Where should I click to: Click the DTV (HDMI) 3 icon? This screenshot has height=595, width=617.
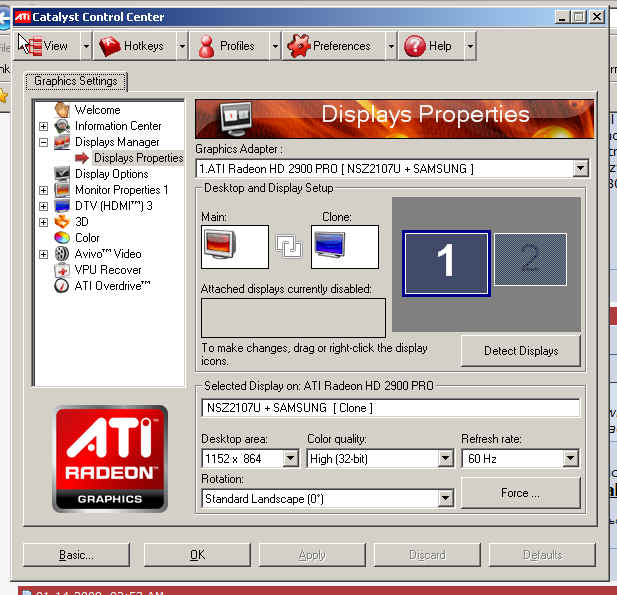(x=62, y=206)
